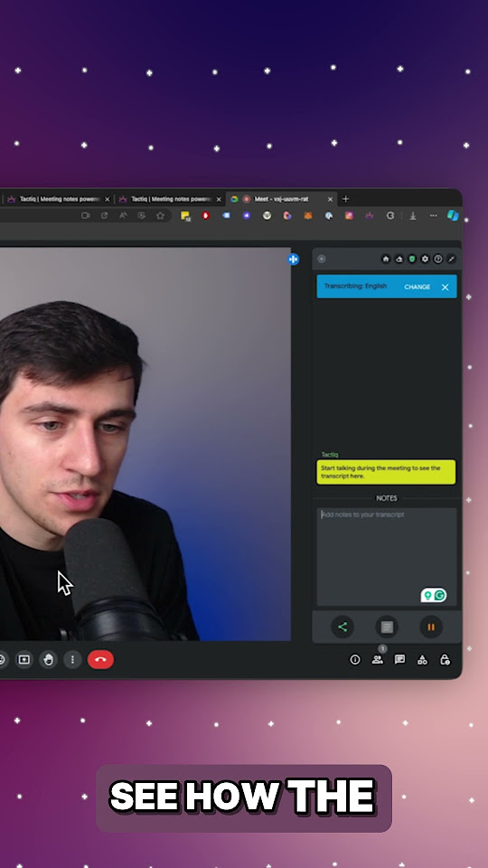The height and width of the screenshot is (868, 488).
Task: Open browser downloads
Action: click(413, 216)
